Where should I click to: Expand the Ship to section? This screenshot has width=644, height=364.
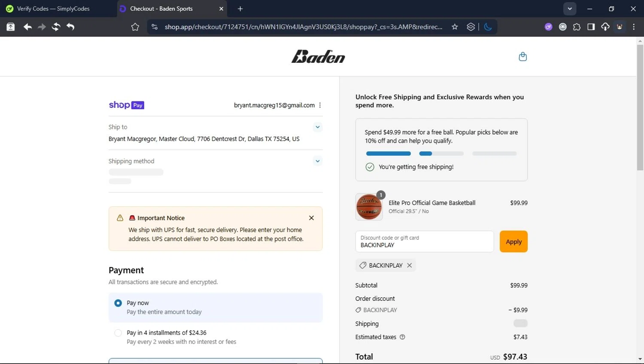click(x=317, y=127)
